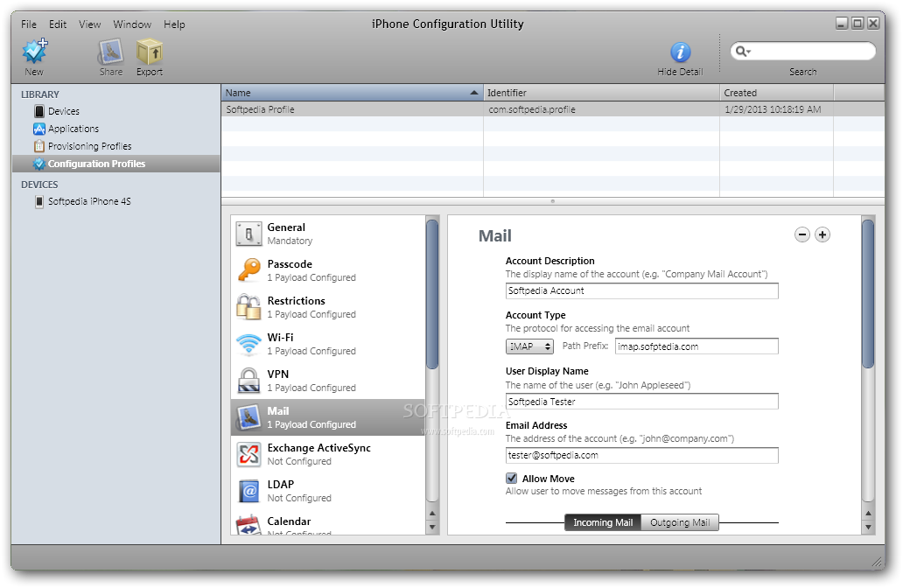Click the Share toolbar icon

[x=110, y=52]
